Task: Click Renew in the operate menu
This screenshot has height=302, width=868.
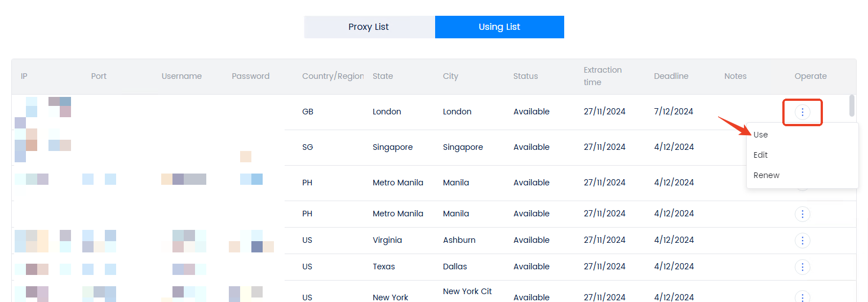Action: pyautogui.click(x=766, y=175)
